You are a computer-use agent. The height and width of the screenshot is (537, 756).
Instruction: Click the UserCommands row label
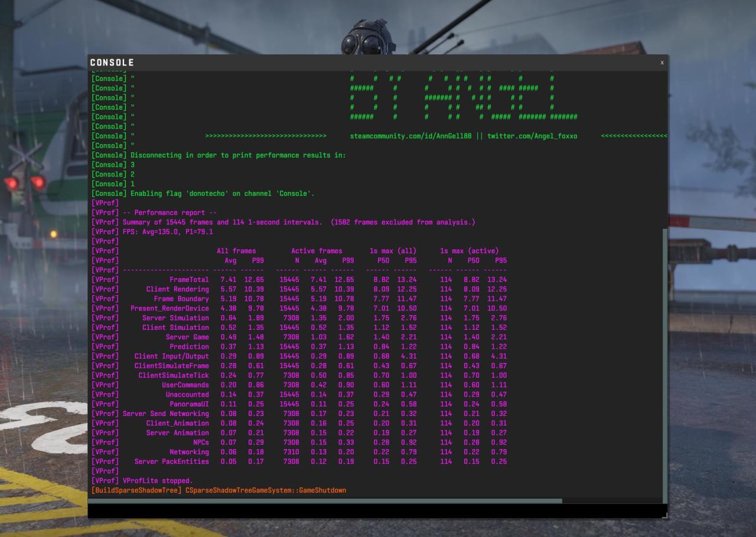[185, 385]
